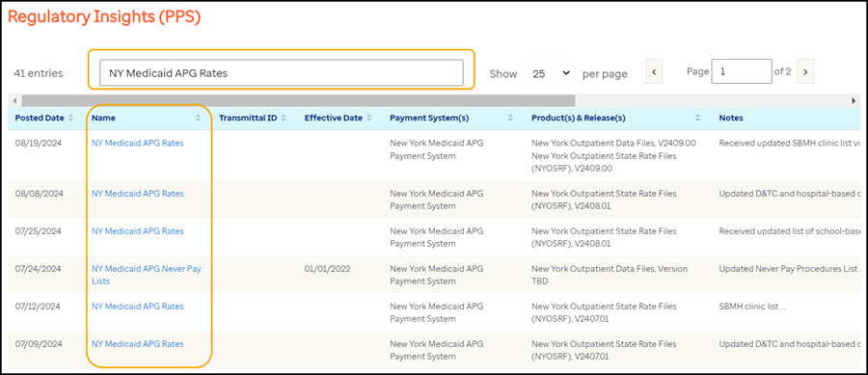Click the 'of 2' page total text
Image resolution: width=868 pixels, height=375 pixels.
coord(783,71)
